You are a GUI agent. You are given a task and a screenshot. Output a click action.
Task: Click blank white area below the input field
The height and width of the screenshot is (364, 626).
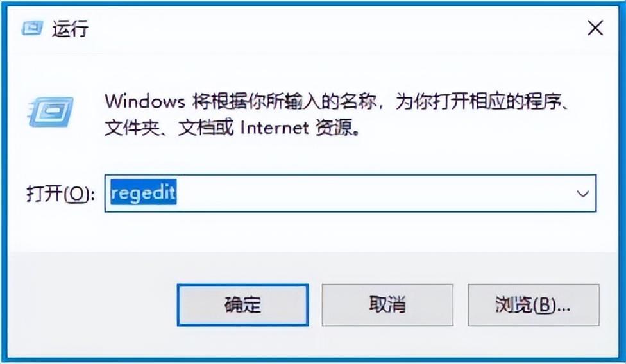point(312,232)
